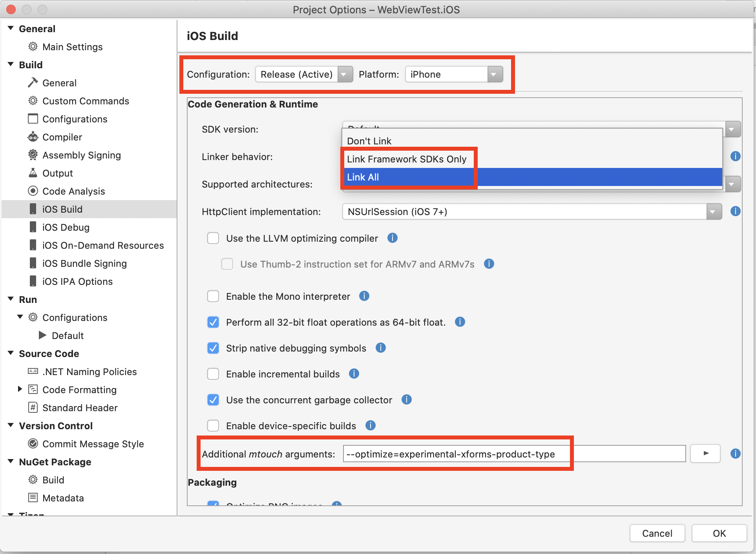Click the OK button
This screenshot has height=554, width=756.
pyautogui.click(x=719, y=533)
